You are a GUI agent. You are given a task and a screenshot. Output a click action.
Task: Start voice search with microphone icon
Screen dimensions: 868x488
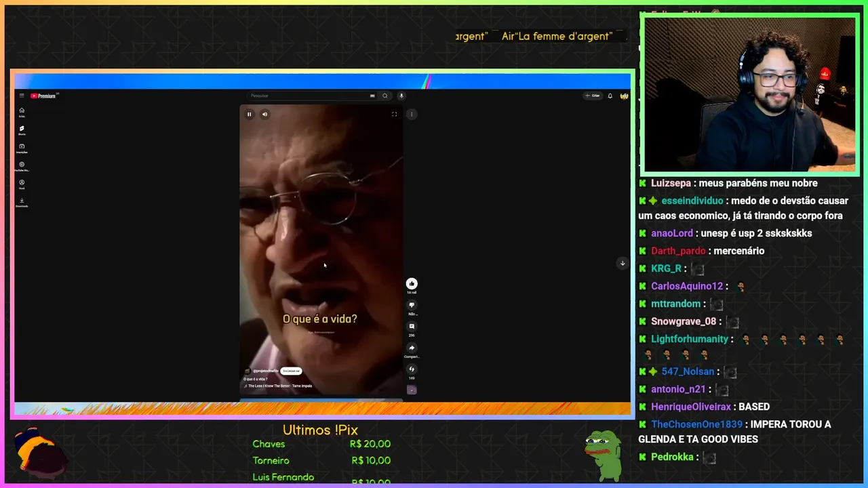click(x=401, y=96)
